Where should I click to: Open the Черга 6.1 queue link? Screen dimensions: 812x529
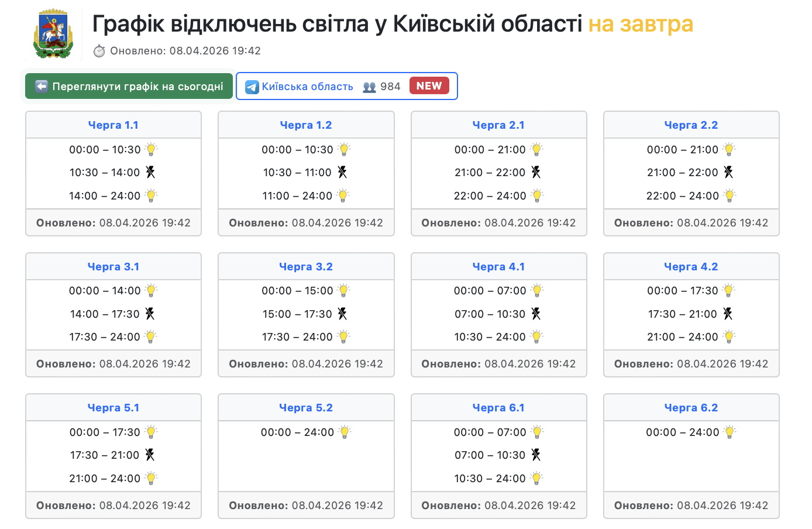click(x=498, y=408)
